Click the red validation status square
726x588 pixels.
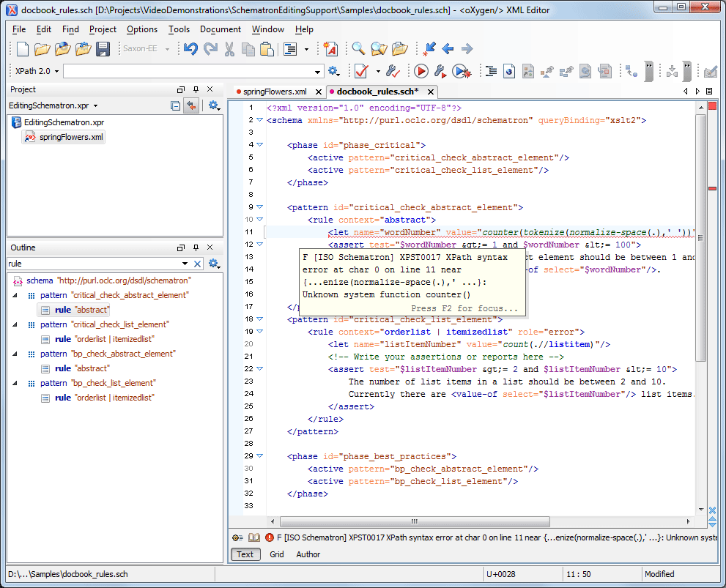(712, 106)
